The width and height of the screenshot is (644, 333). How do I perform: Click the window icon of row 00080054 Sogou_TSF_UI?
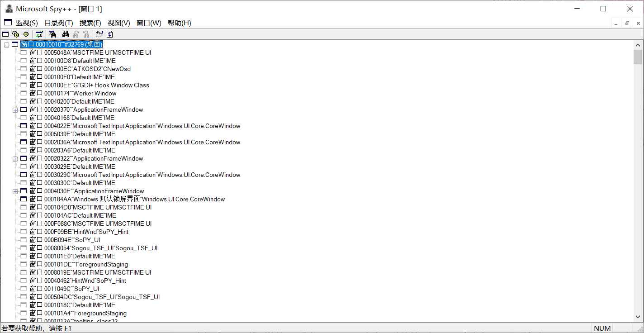click(24, 248)
